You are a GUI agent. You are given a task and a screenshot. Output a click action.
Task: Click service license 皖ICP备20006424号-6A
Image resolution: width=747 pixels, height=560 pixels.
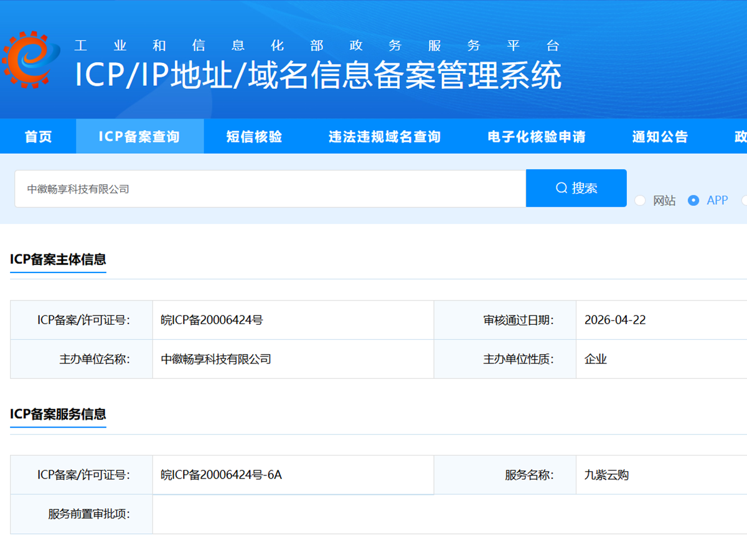[x=221, y=475]
